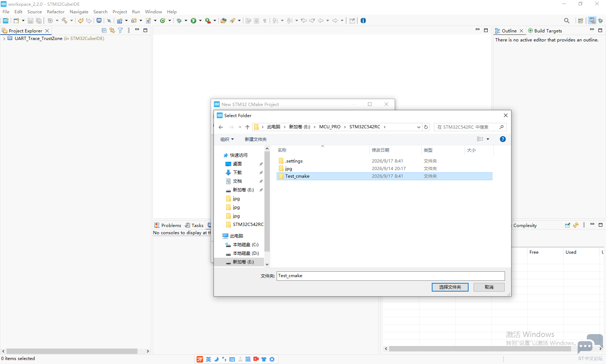Screen dimensions: 606x364
Task: Click the blue Help icon in Select Folder
Action: [503, 139]
